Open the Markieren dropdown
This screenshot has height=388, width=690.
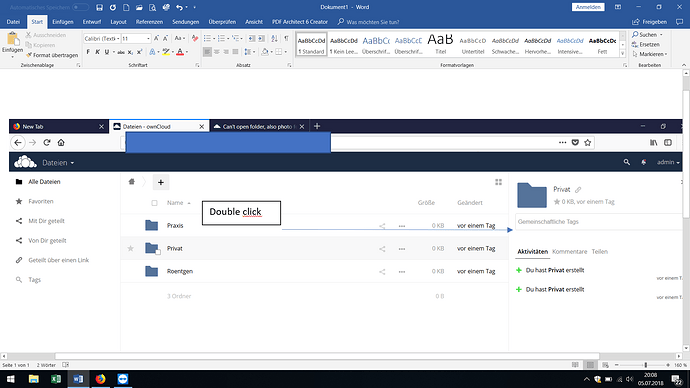click(x=650, y=54)
